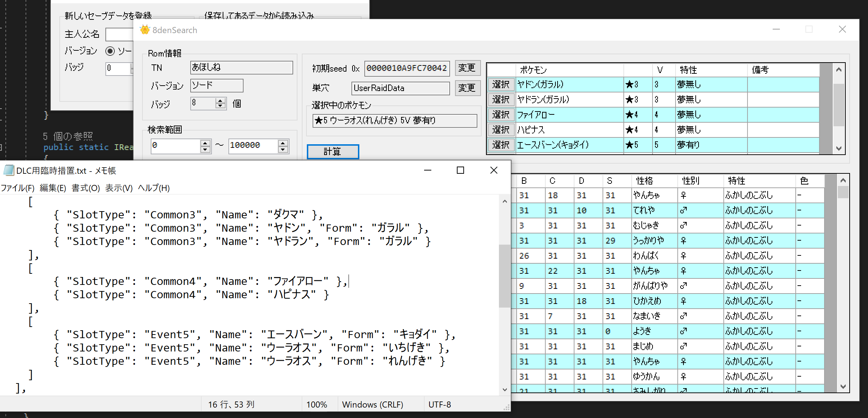Click the Notepad scrollbar down arrow
Screen dimensions: 868x418
505,390
